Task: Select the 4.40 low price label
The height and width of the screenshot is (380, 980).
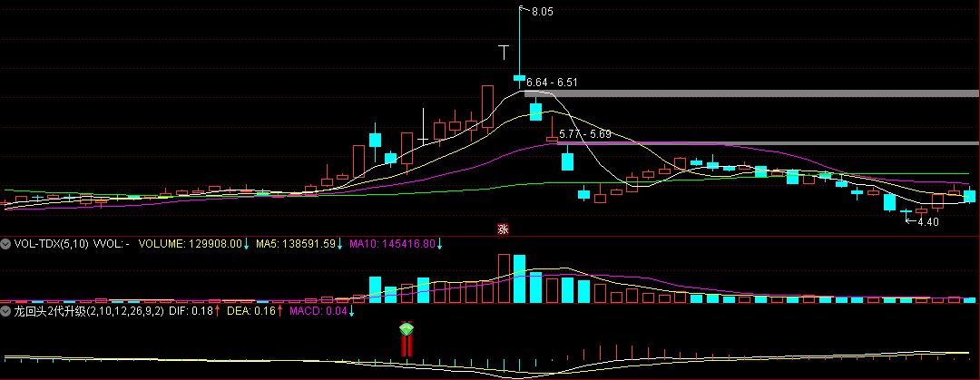Action: tap(928, 221)
